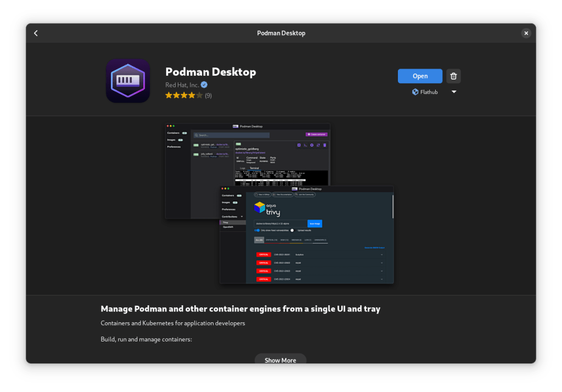Toggle the 'Upload results' switch in screenshot
Screen dimensions: 562x392
pos(293,231)
